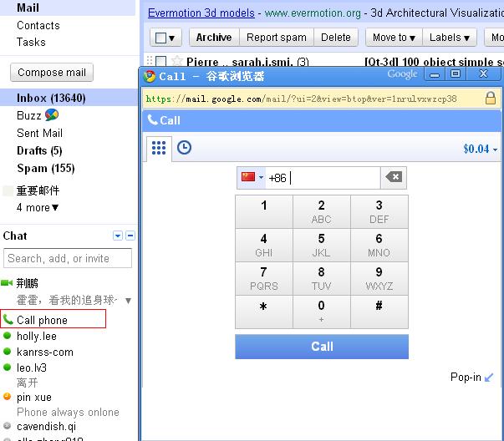Screen dimensions: 504x441
Task: Click holly.lee green status dot
Action: tap(7, 336)
